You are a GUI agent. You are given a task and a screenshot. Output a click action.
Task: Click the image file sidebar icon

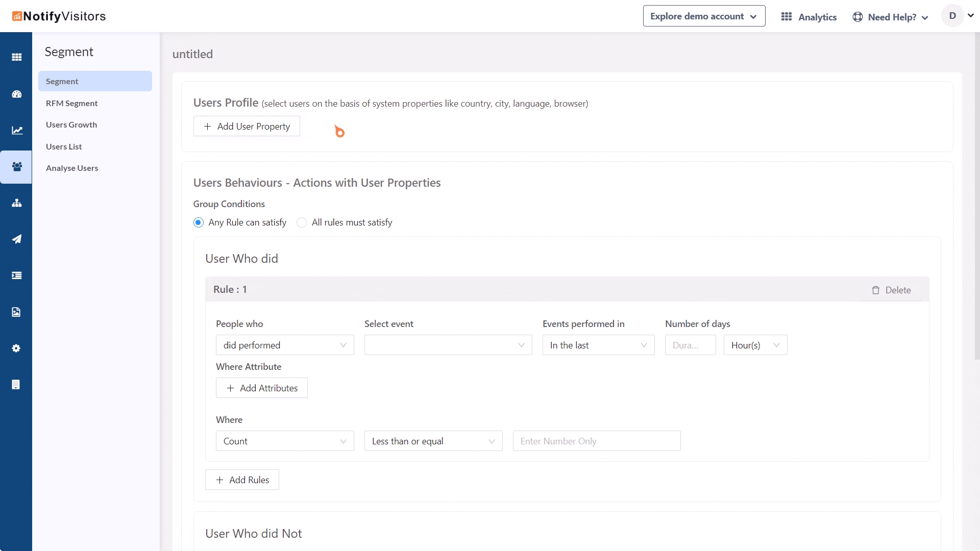click(x=16, y=312)
